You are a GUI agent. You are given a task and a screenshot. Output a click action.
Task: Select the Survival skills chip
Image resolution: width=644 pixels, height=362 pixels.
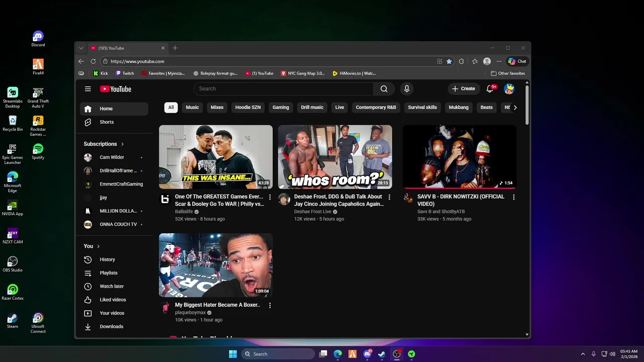422,108
